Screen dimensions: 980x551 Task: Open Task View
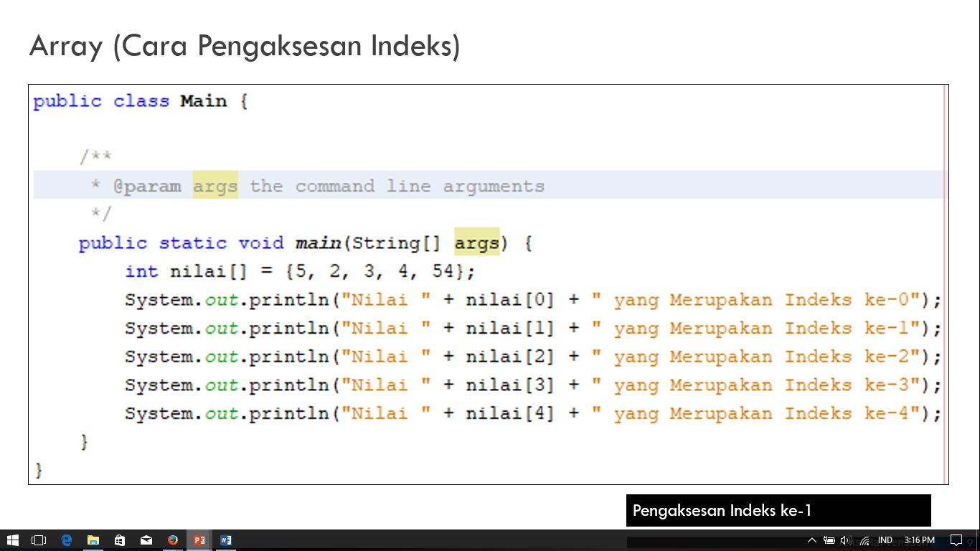37,540
